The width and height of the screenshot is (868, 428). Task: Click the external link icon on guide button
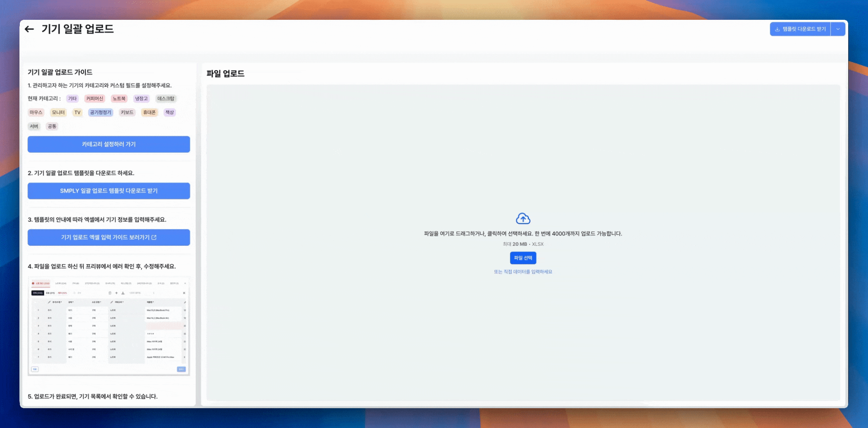154,237
